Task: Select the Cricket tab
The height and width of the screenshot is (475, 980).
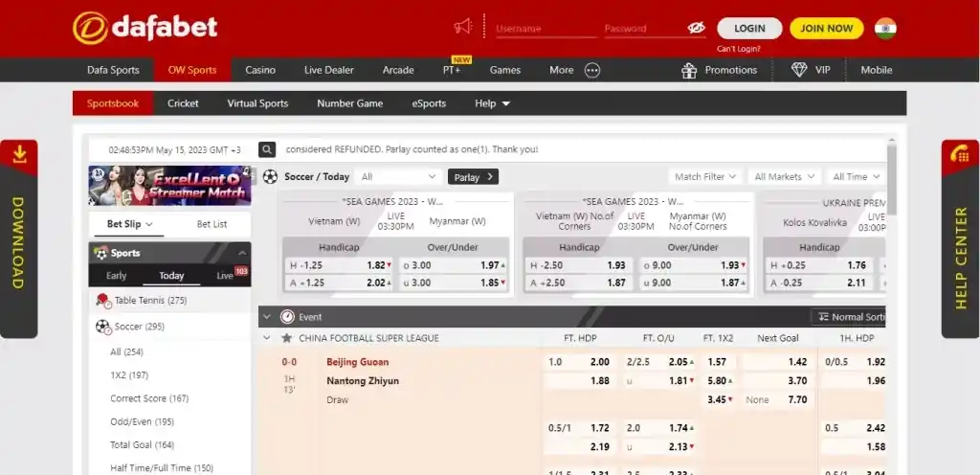Action: click(x=183, y=103)
